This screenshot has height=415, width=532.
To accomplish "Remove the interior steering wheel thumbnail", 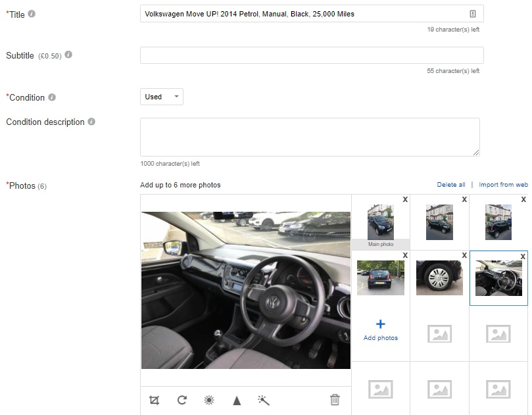I will tap(523, 256).
